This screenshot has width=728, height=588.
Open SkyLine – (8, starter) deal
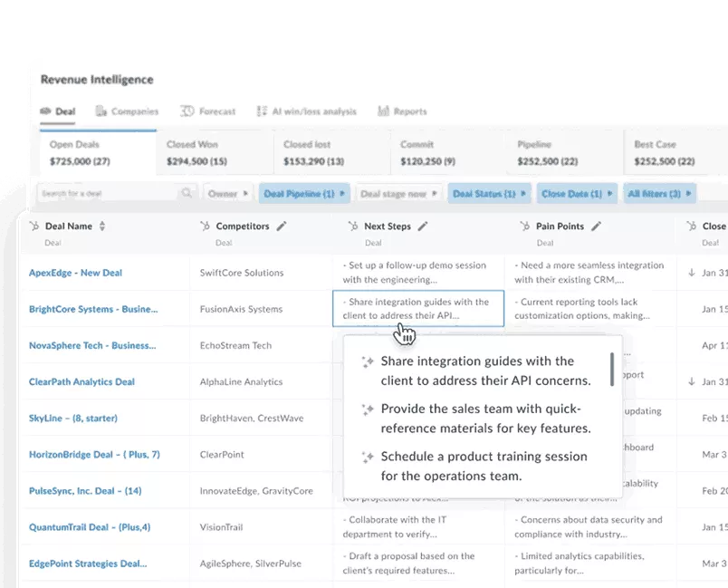(x=73, y=418)
